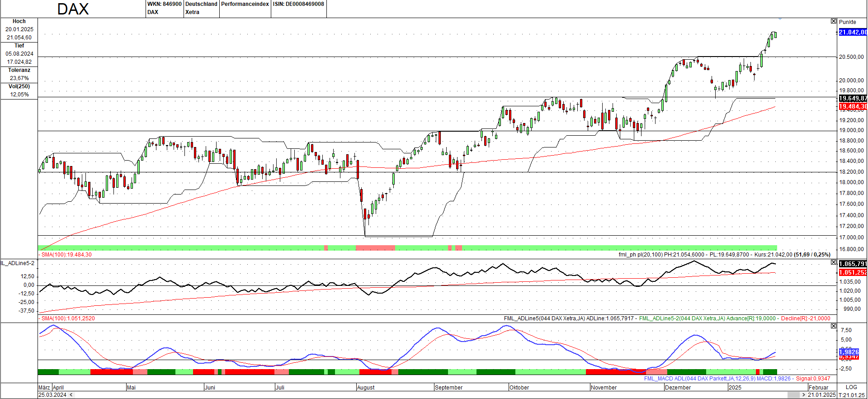Screen dimensions: 868x399
Task: Click the DAX chart title
Action: (x=73, y=9)
